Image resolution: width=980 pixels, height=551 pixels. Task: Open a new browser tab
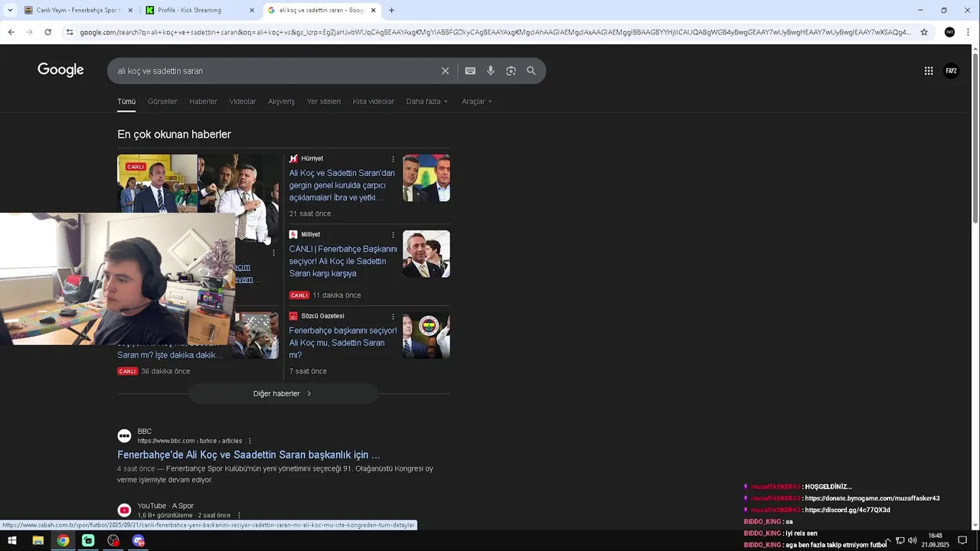pos(391,11)
